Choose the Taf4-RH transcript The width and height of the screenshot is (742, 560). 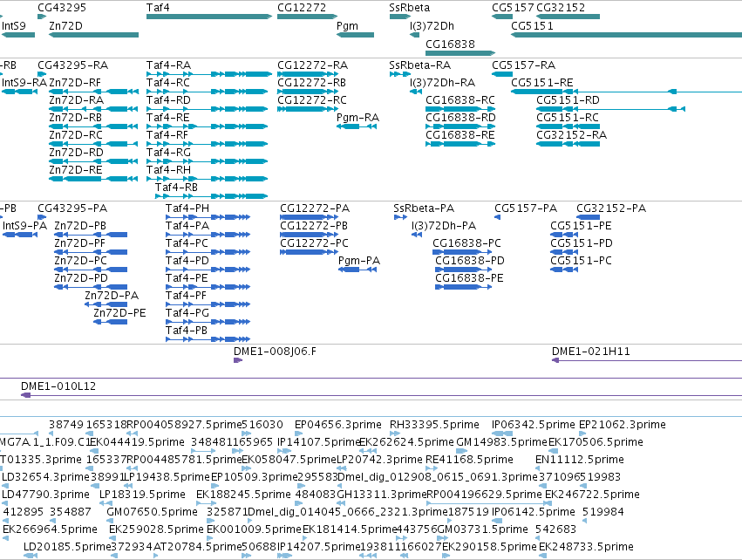click(168, 169)
